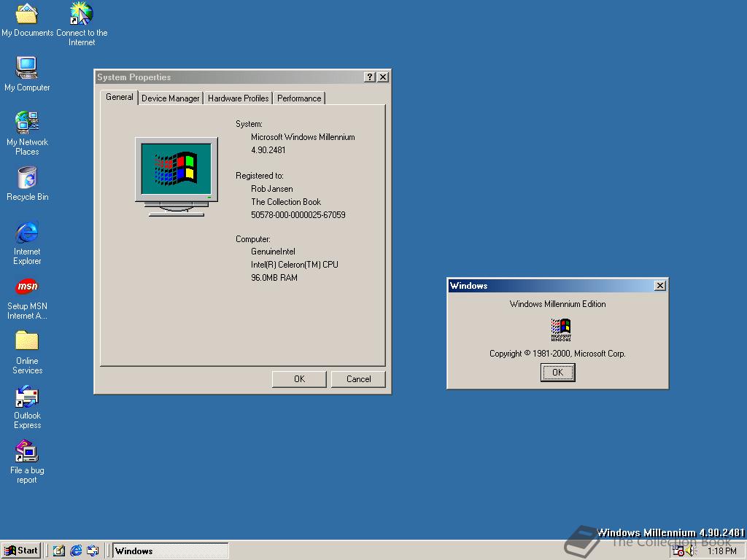Close the System Properties window

pyautogui.click(x=382, y=77)
